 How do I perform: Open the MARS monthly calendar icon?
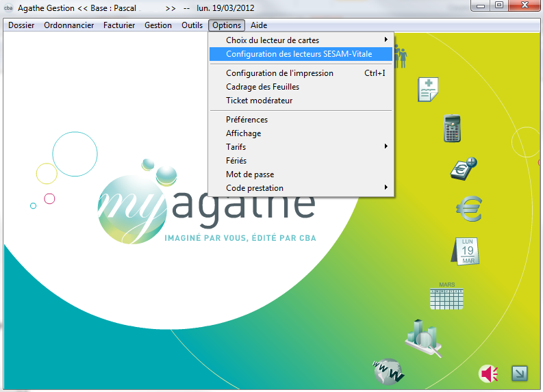point(446,296)
